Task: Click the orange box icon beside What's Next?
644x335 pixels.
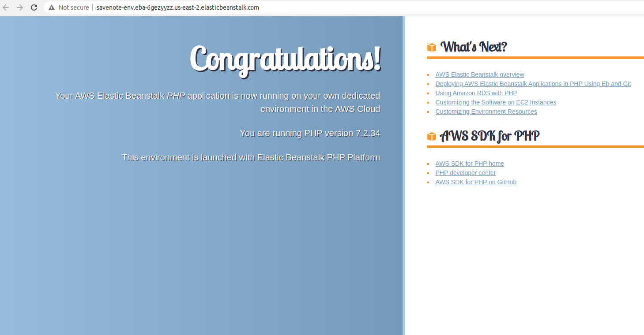Action: tap(432, 47)
